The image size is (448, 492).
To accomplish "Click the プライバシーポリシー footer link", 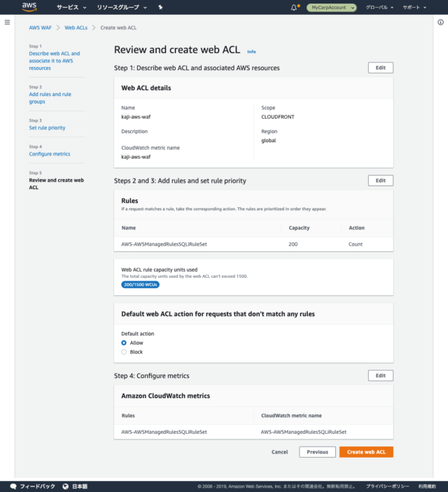I will coord(387,486).
